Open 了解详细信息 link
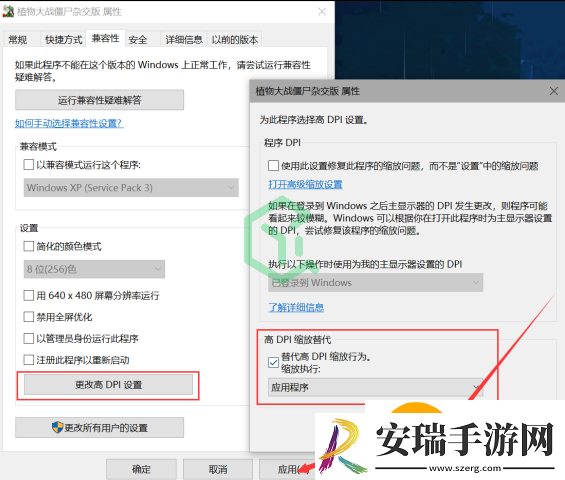Image resolution: width=565 pixels, height=480 pixels. click(296, 307)
